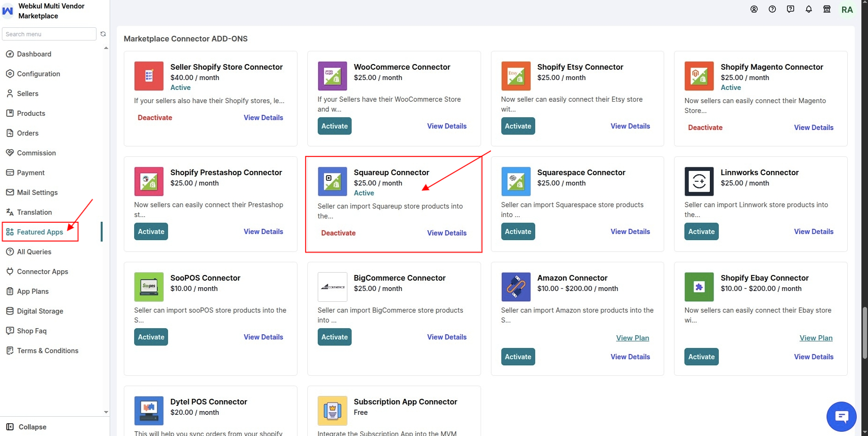
Task: Click the help question mark icon in header
Action: pyautogui.click(x=772, y=9)
